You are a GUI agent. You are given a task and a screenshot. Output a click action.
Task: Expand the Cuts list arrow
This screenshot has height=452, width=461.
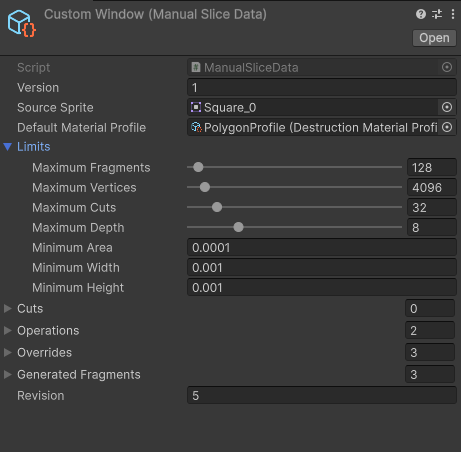pyautogui.click(x=7, y=308)
